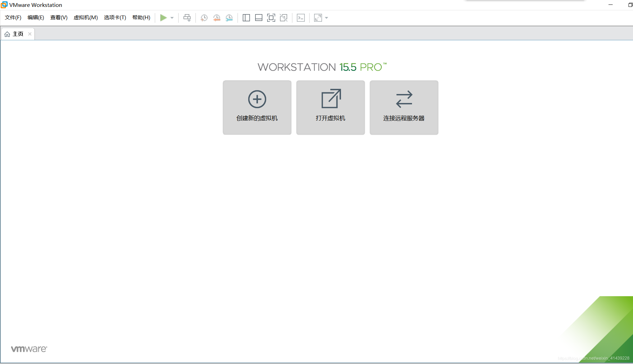Close the 主页 tab
Viewport: 633px width, 364px height.
point(30,34)
